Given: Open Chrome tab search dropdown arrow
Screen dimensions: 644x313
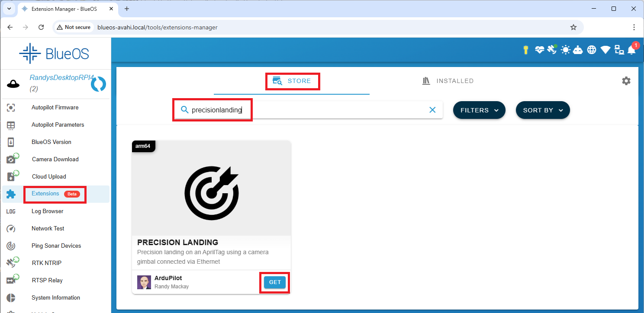Looking at the screenshot, I should pyautogui.click(x=9, y=9).
